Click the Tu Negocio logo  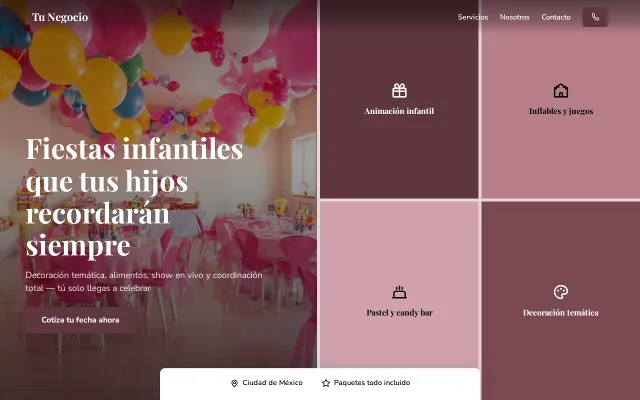(60, 17)
